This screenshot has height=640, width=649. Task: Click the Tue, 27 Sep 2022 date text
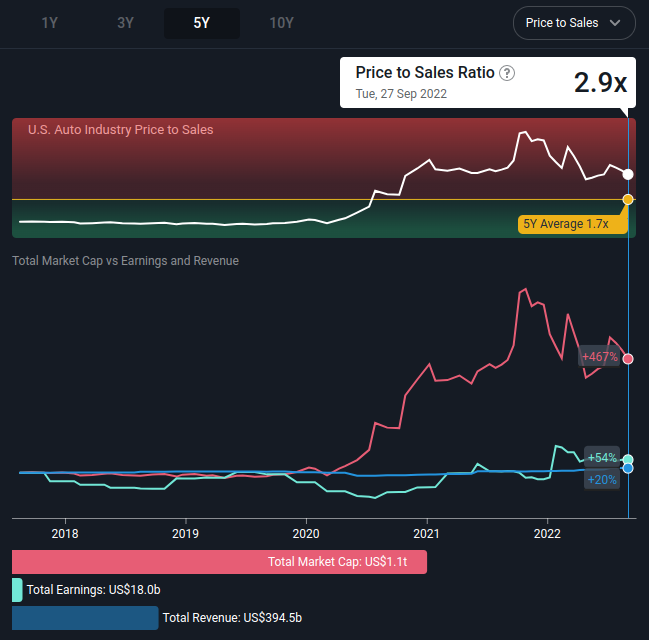tap(401, 94)
